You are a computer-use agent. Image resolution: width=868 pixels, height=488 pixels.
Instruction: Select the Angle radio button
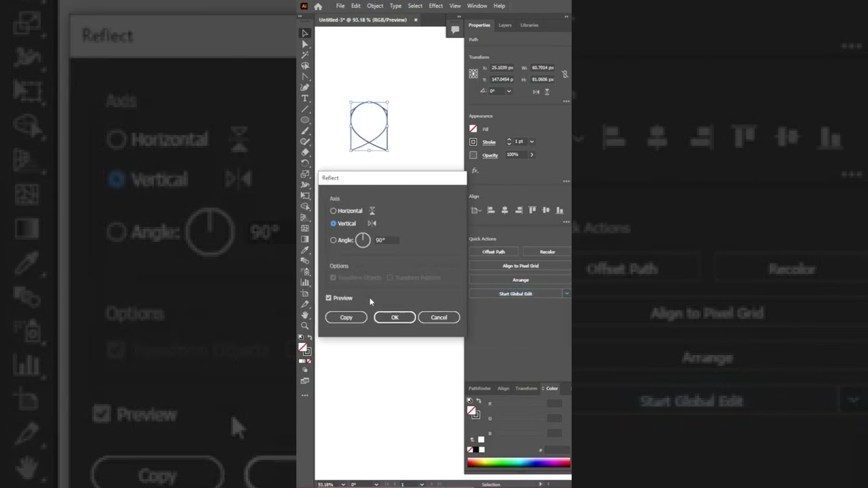tap(333, 240)
